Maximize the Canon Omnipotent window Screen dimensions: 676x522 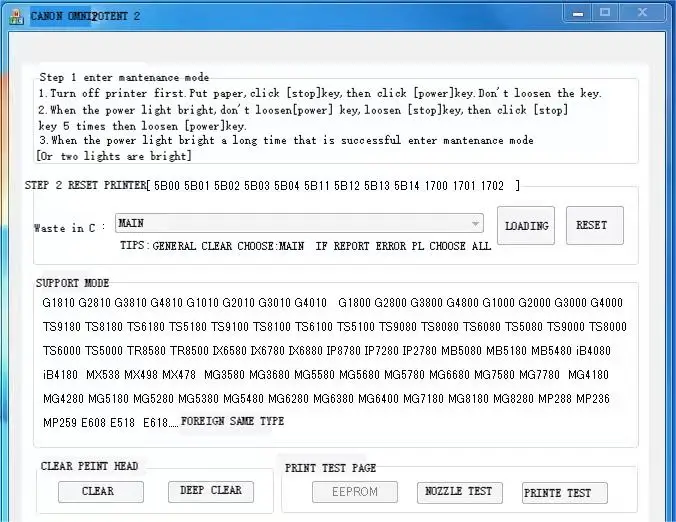(605, 13)
